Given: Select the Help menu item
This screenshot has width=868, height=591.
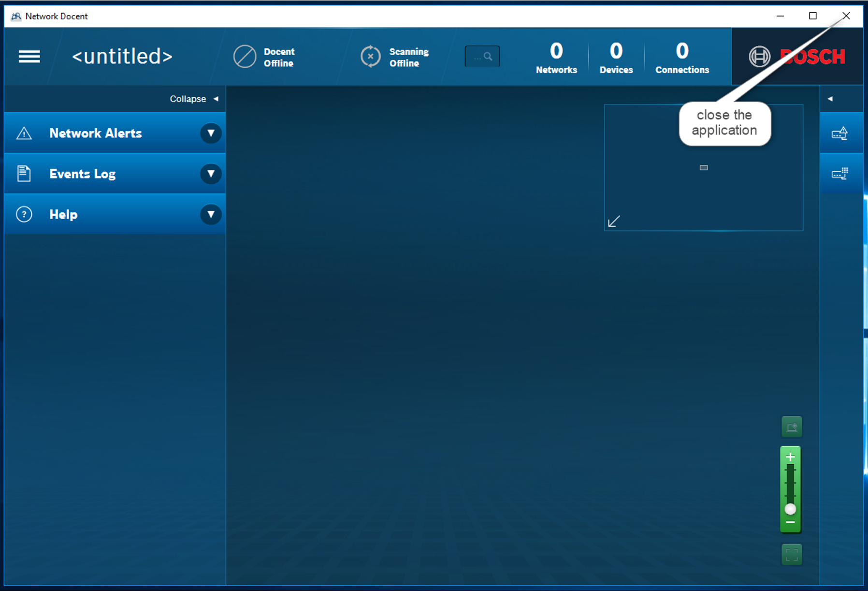Looking at the screenshot, I should point(63,214).
